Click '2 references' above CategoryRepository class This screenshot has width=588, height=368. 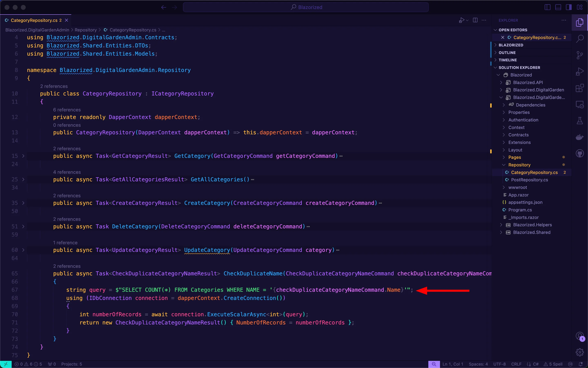pyautogui.click(x=54, y=86)
